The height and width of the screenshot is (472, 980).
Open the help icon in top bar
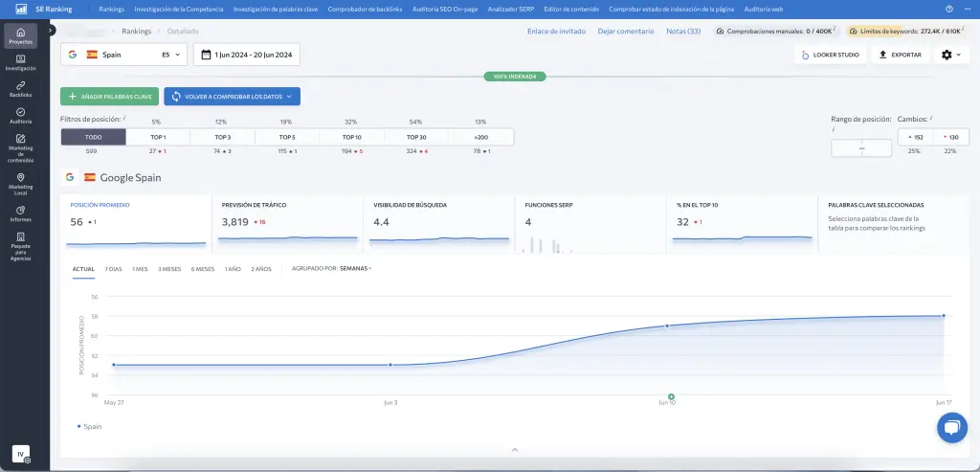[949, 10]
